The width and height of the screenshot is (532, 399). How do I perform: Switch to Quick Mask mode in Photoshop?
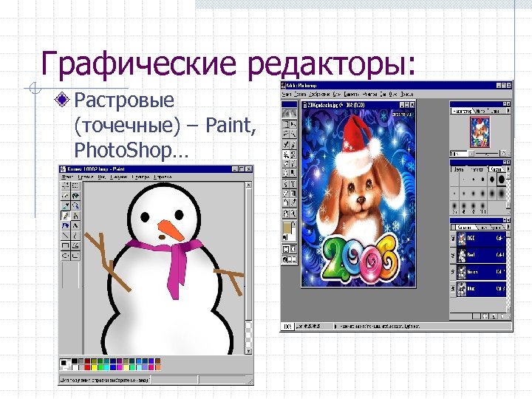pyautogui.click(x=293, y=249)
